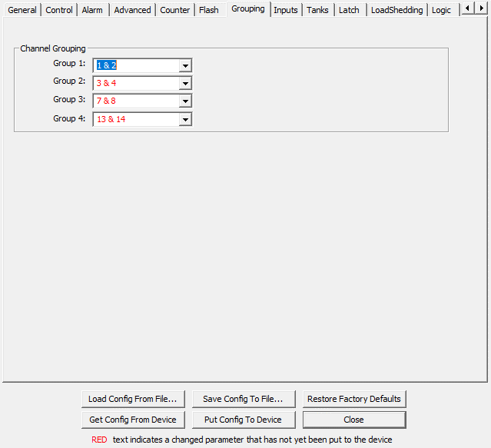Switch to the Tanks tab

click(x=317, y=10)
